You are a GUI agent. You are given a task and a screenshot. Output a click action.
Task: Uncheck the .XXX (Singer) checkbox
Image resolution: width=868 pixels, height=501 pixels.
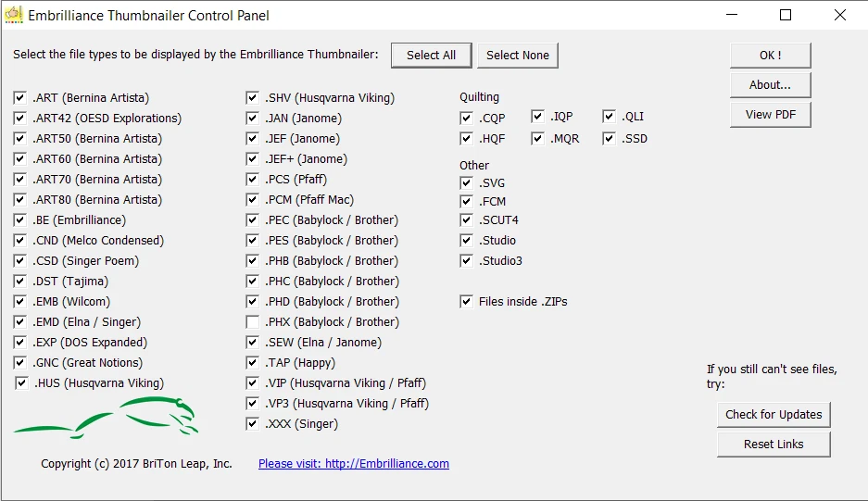click(252, 424)
